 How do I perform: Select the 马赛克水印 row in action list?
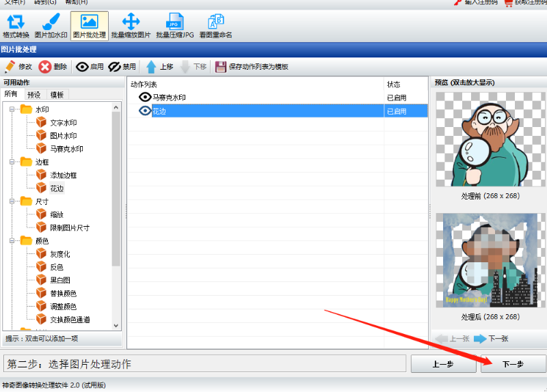coord(278,97)
